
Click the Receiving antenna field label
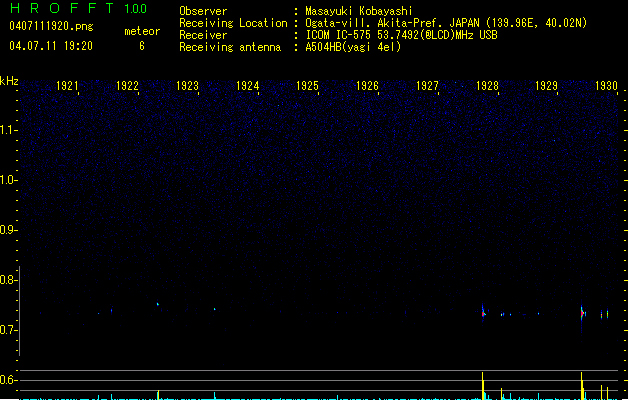(x=230, y=47)
